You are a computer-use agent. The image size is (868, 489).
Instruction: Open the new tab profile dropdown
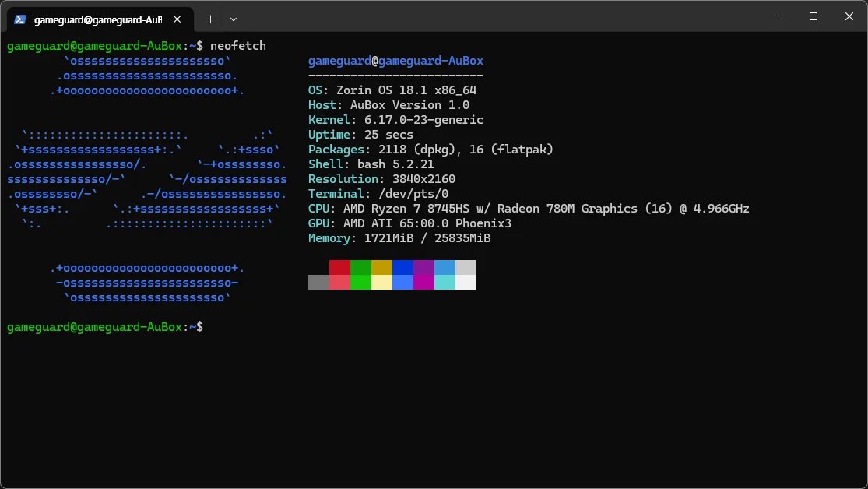(233, 19)
